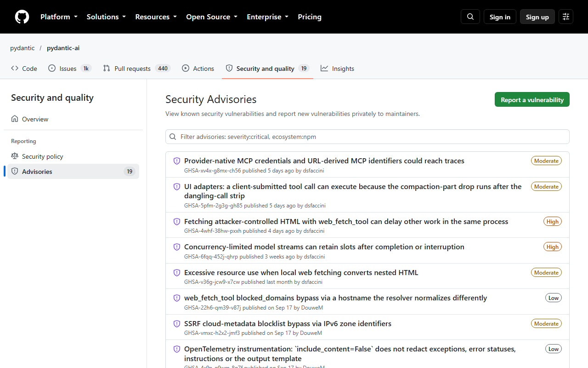Click the Sign up button
588x368 pixels.
[x=537, y=17]
